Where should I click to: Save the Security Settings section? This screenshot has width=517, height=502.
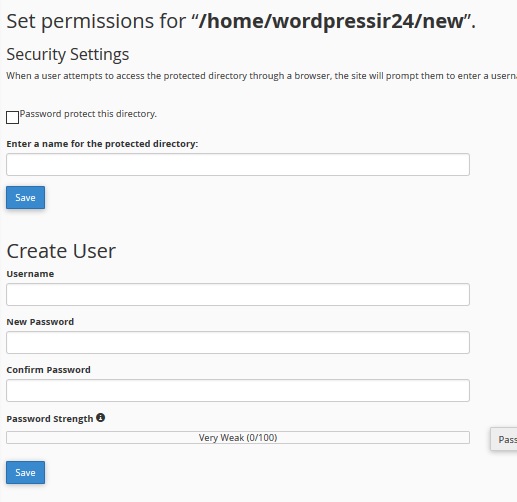[25, 197]
